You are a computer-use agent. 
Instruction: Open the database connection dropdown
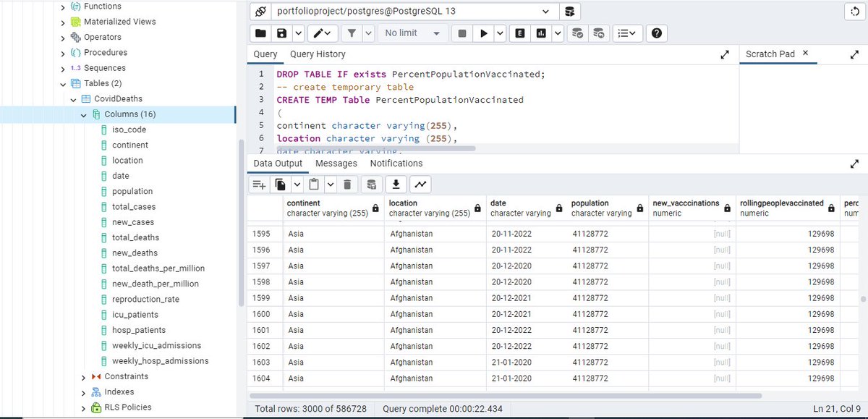pos(414,12)
